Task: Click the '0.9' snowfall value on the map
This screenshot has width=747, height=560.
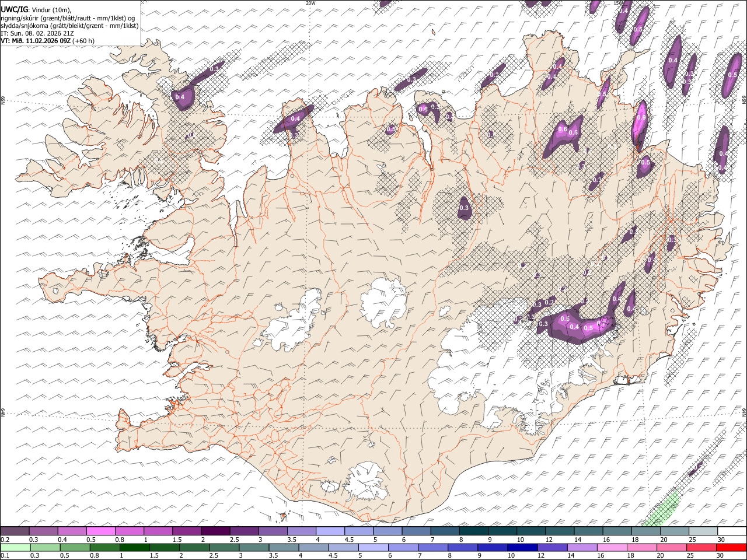Action: tap(641, 117)
